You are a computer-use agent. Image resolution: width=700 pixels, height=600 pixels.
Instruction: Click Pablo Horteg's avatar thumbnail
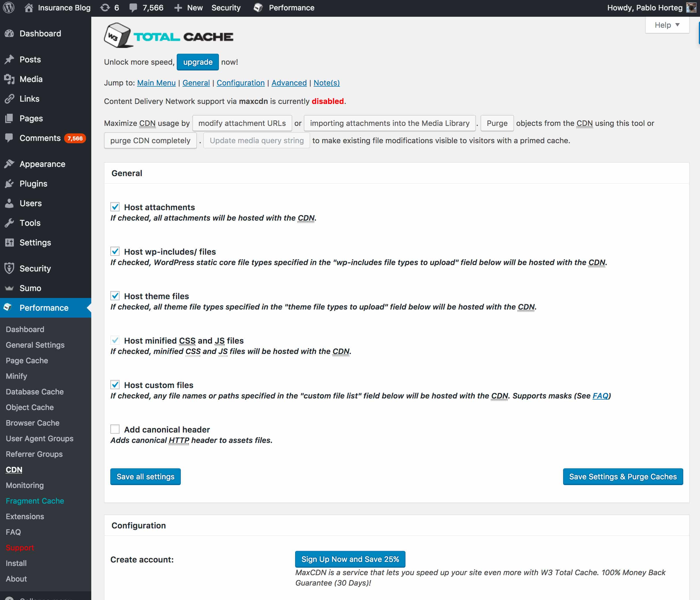[691, 8]
